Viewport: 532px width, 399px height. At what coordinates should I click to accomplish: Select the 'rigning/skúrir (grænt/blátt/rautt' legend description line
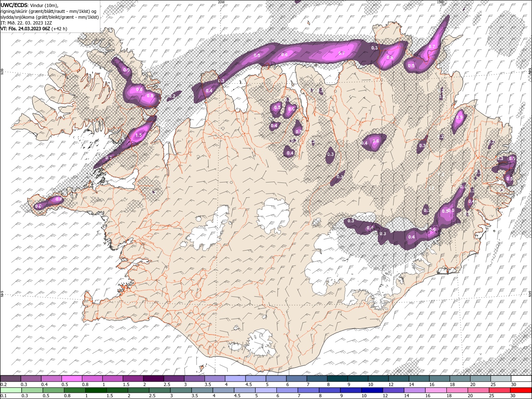click(49, 11)
